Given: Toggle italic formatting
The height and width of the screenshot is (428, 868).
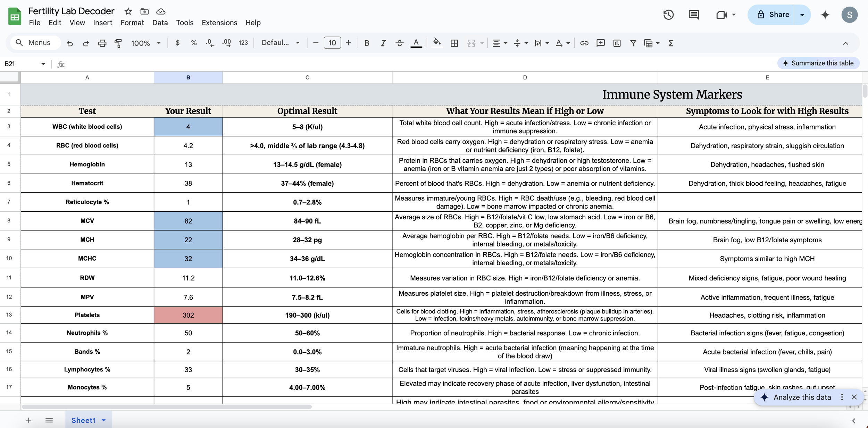Looking at the screenshot, I should 383,43.
